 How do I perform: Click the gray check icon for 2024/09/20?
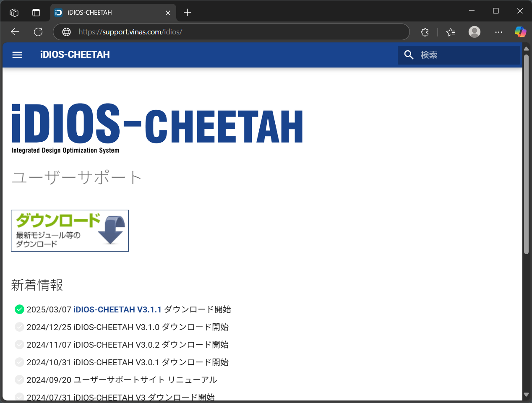pyautogui.click(x=19, y=380)
